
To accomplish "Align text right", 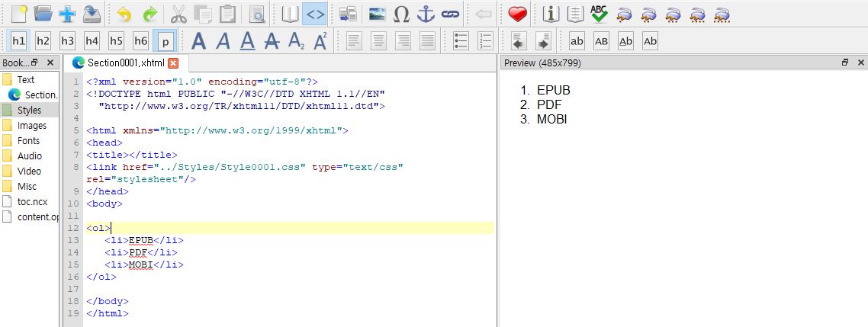I will pyautogui.click(x=403, y=41).
